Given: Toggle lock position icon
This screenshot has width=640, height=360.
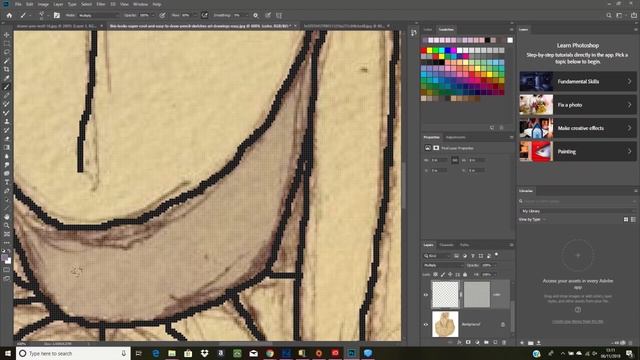Looking at the screenshot, I should [x=450, y=275].
